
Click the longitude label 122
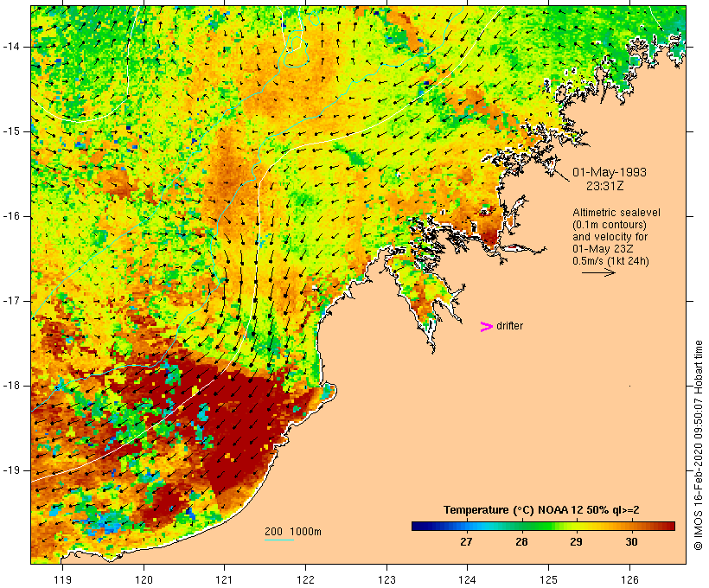tap(306, 580)
